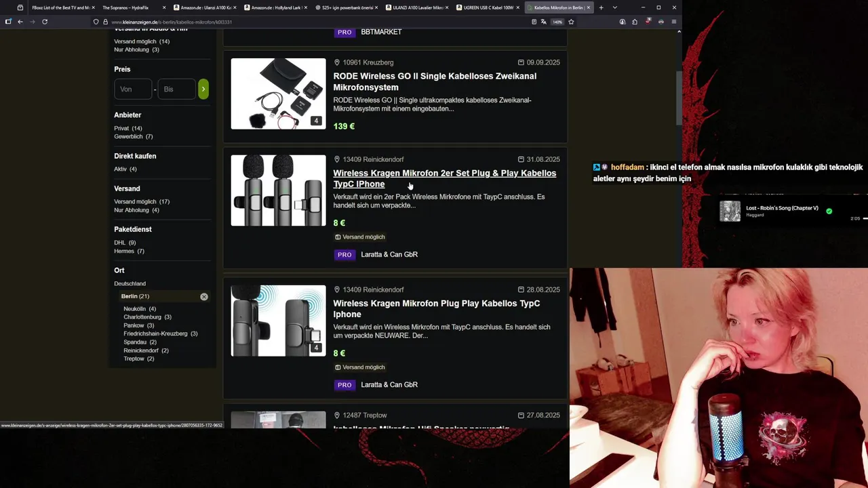Close the Fboxz List tab
The height and width of the screenshot is (488, 868).
pos(94,7)
